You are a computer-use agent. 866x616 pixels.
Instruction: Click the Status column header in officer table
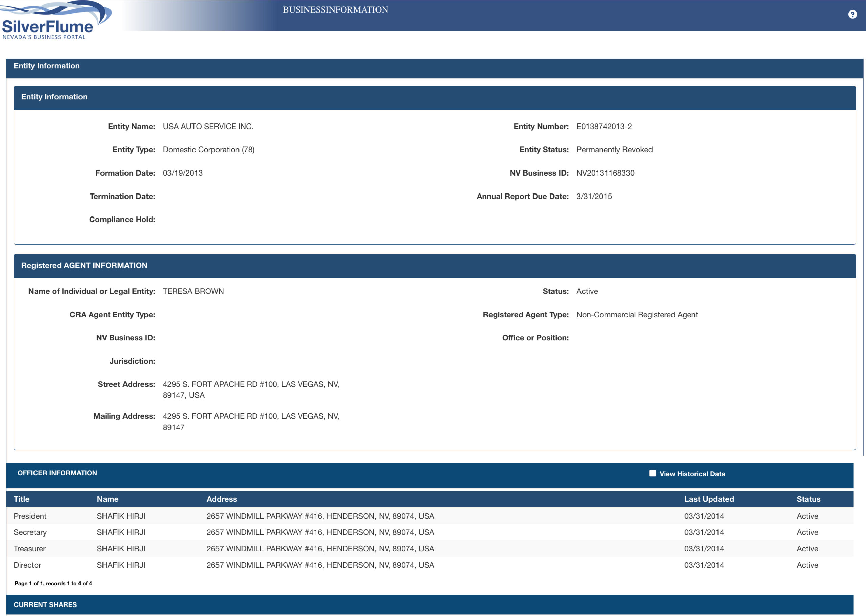pyautogui.click(x=808, y=499)
